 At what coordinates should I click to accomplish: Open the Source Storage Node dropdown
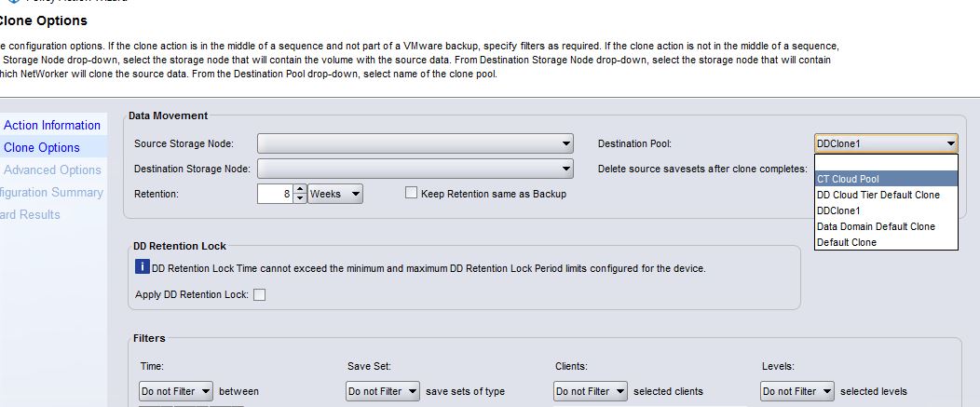415,143
